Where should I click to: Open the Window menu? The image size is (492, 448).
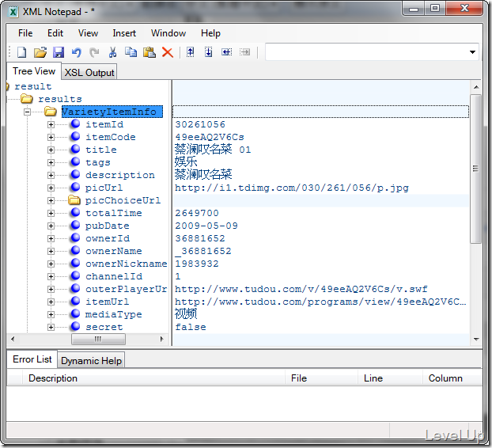[x=168, y=33]
